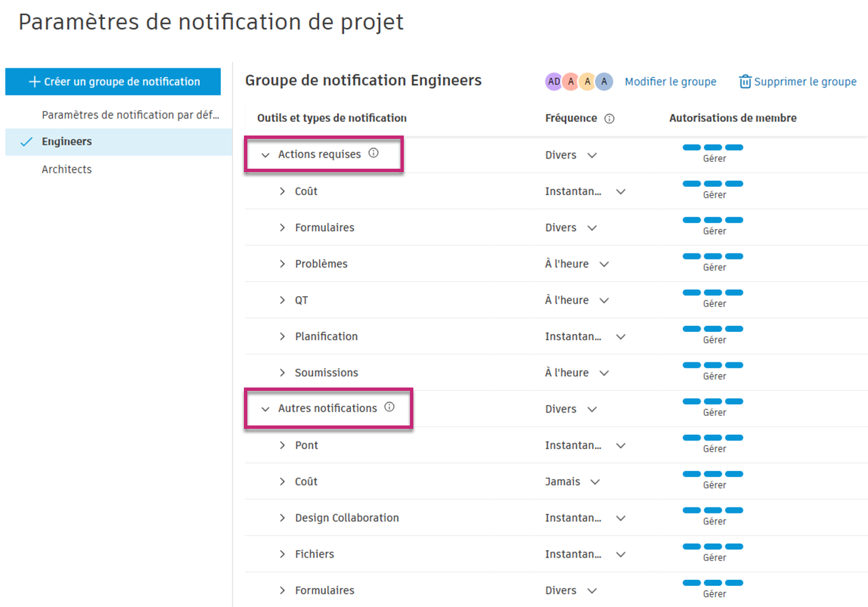Toggle the first notification channel pill for Actions requises

[691, 146]
